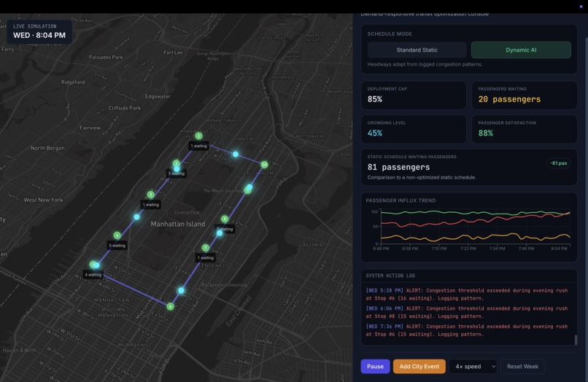Click the Deployment Cap 85% value
This screenshot has width=588, height=382.
pyautogui.click(x=375, y=99)
